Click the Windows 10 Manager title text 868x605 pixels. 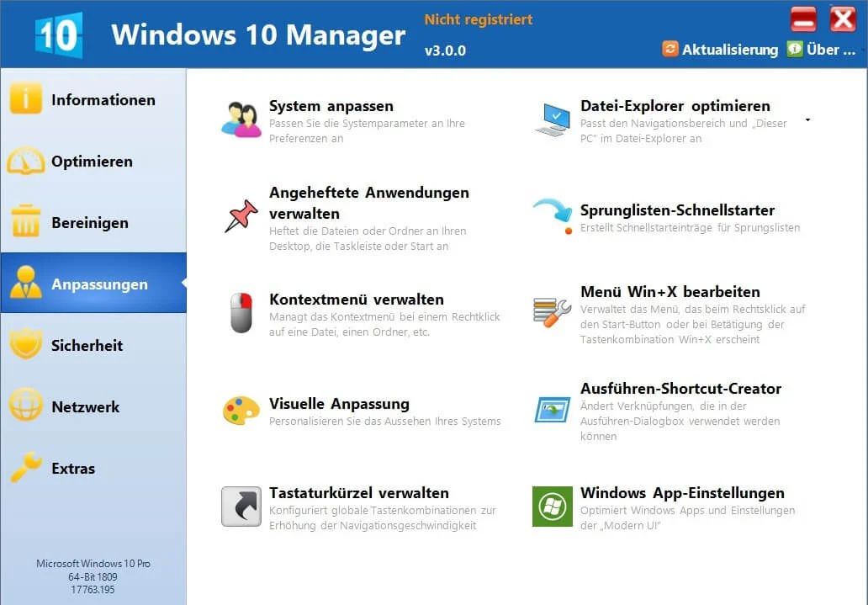pos(258,34)
